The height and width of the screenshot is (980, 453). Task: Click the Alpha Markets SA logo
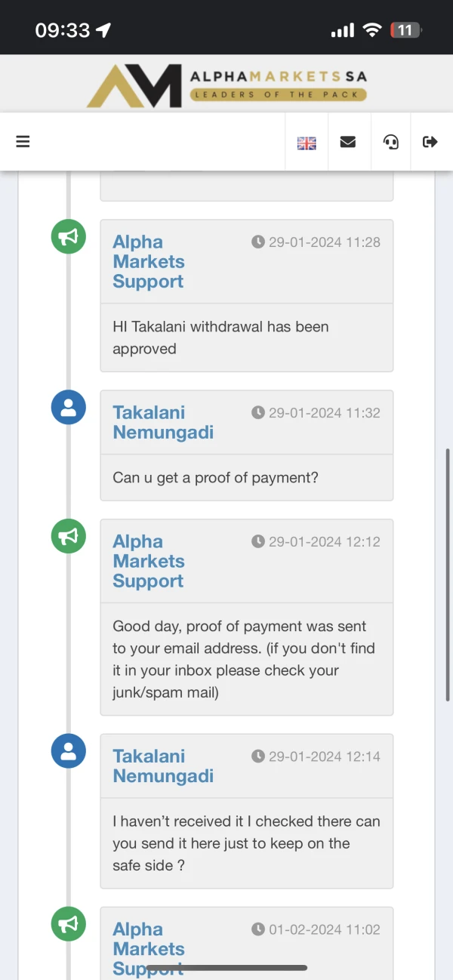point(226,85)
